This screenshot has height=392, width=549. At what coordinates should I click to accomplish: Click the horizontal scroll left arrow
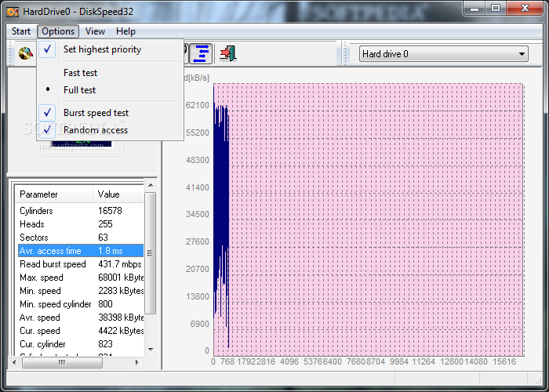point(14,362)
